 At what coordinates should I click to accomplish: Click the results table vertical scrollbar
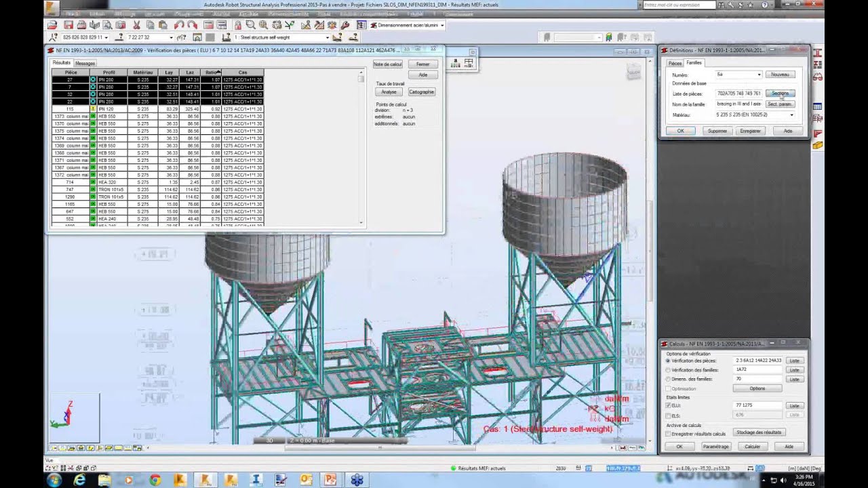tap(361, 148)
